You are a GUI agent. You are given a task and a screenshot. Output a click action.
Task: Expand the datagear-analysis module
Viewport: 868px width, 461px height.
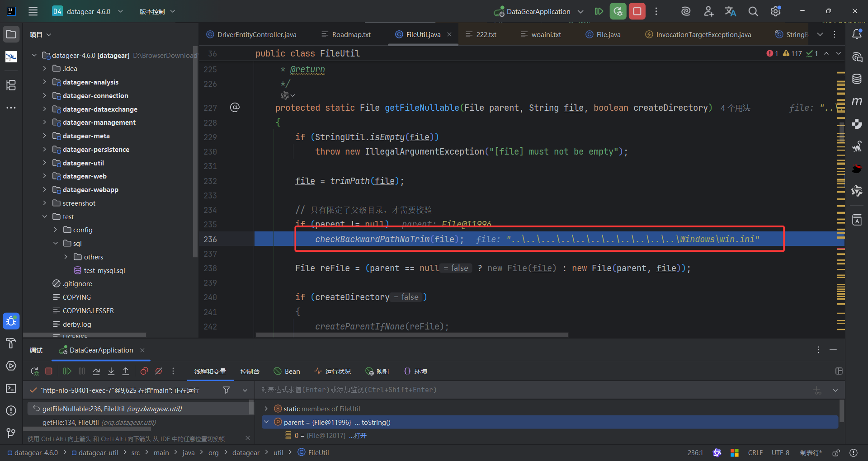coord(44,82)
